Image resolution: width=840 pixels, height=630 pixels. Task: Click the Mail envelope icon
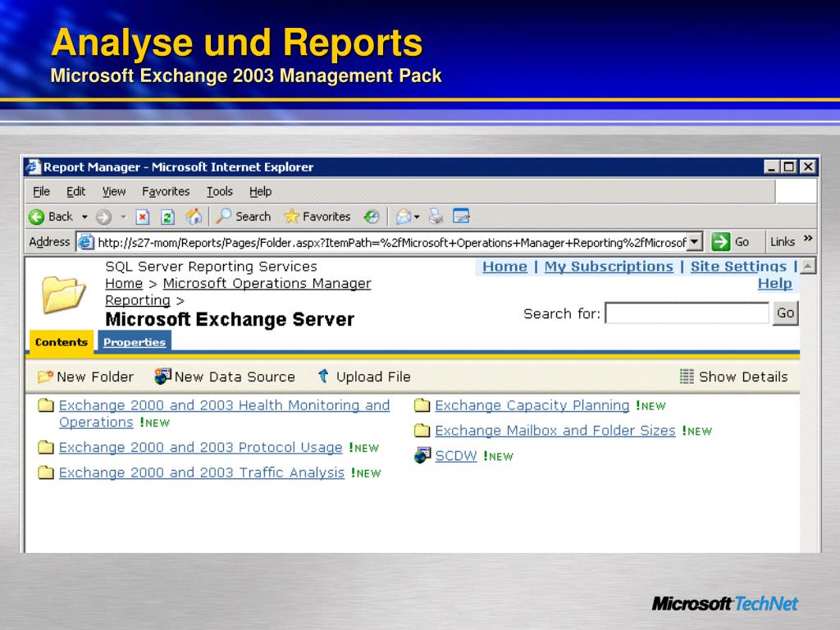pos(404,217)
